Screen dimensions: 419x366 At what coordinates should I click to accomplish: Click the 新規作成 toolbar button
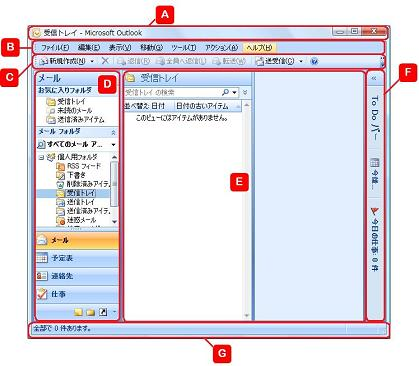point(62,61)
